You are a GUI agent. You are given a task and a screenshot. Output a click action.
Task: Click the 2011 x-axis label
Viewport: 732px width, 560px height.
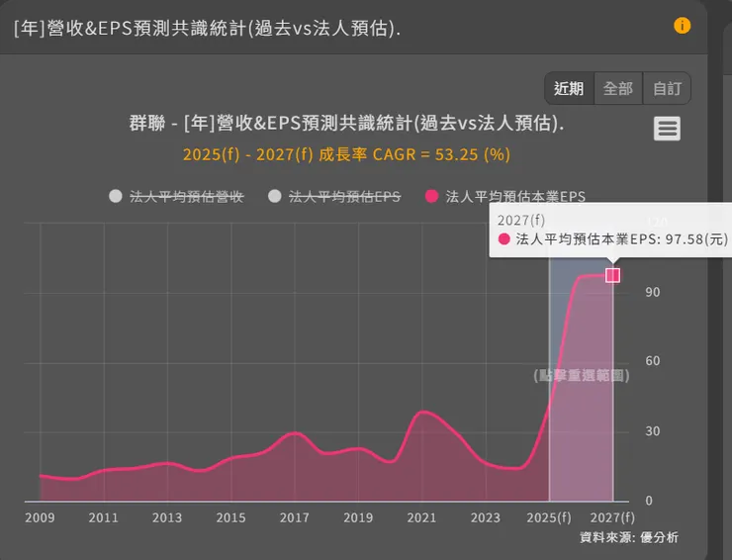pos(104,518)
